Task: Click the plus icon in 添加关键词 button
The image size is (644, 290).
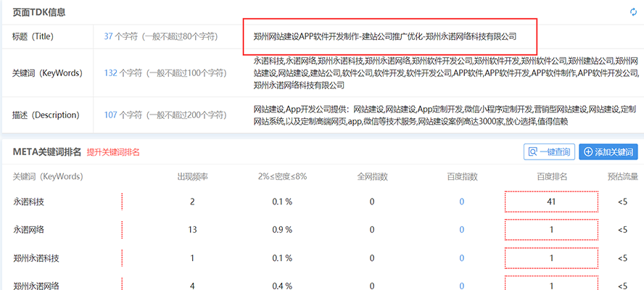Action: [587, 152]
